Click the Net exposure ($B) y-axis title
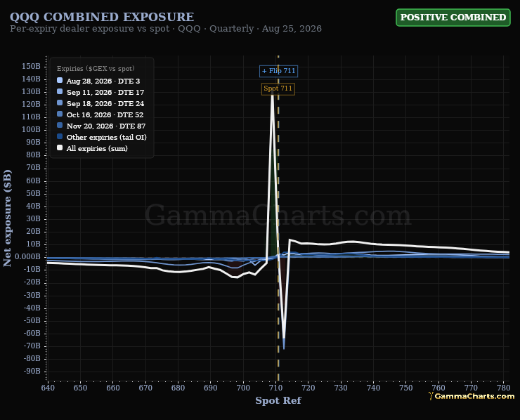Image resolution: width=520 pixels, height=420 pixels. tap(7, 218)
